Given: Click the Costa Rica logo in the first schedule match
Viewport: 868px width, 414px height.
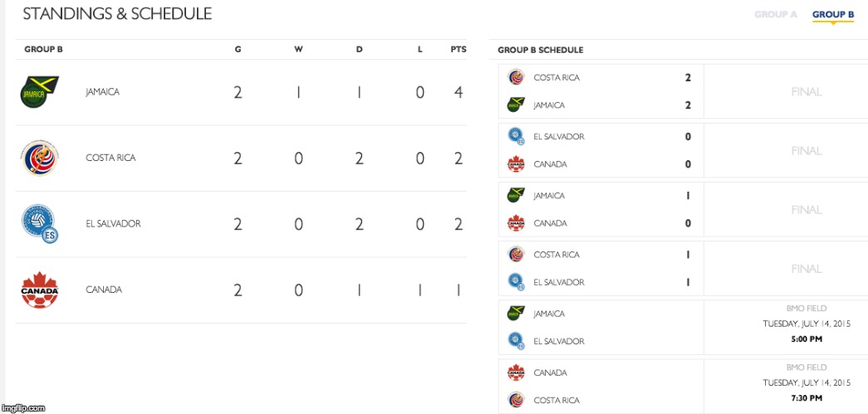Looking at the screenshot, I should (x=516, y=77).
